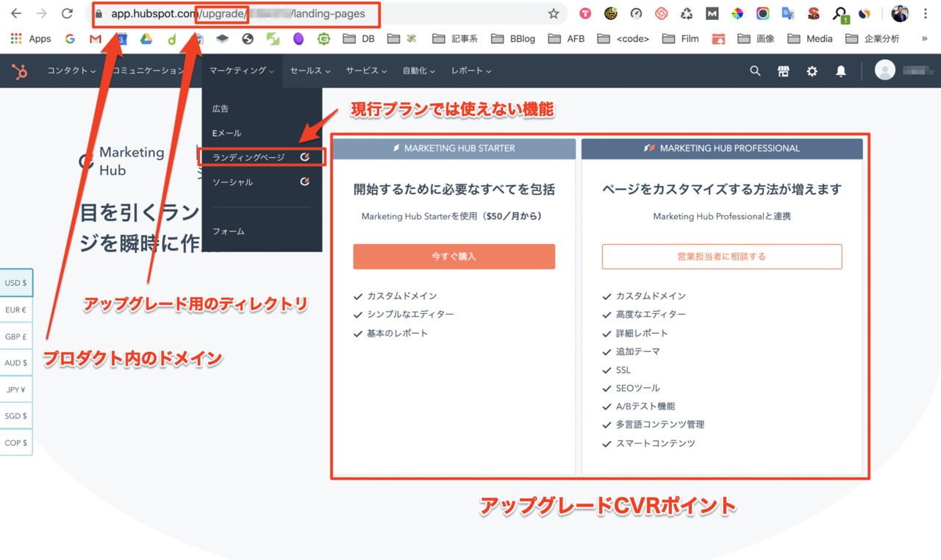Expand the レポート navigation menu
This screenshot has height=560, width=941.
471,71
